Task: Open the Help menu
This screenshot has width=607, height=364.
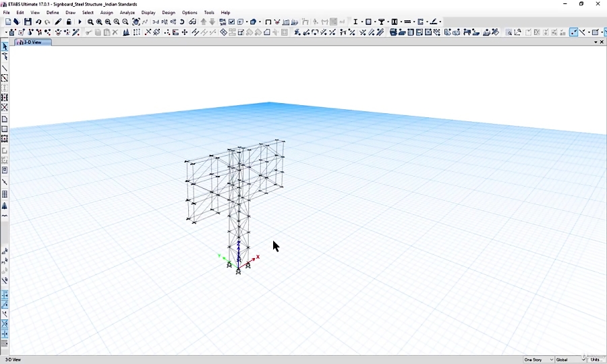Action: click(x=225, y=12)
